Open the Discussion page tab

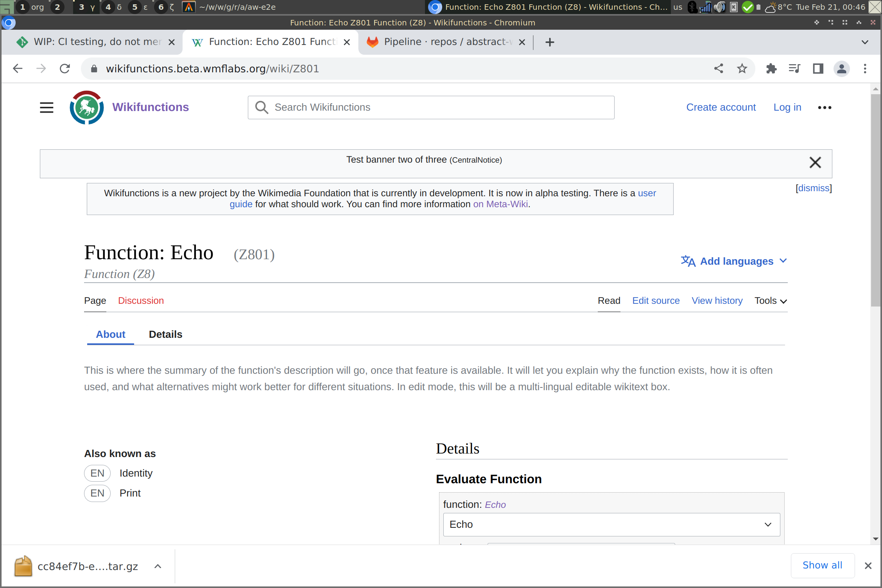tap(141, 301)
